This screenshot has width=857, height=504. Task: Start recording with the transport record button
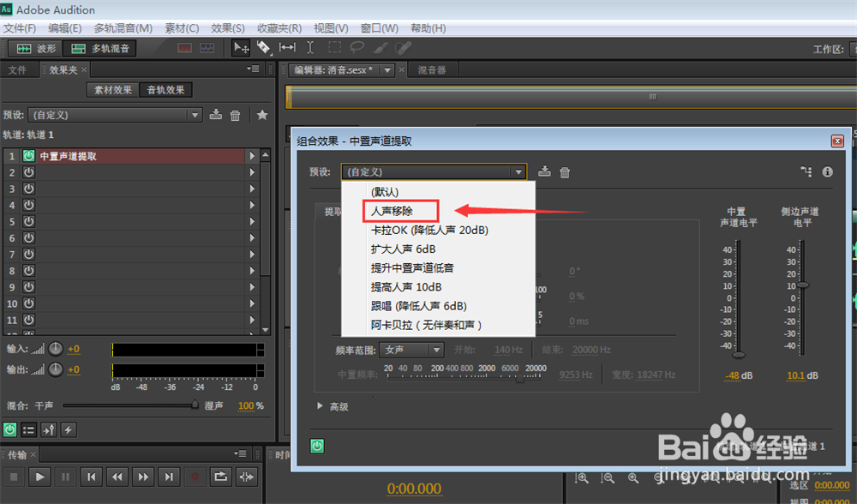(195, 477)
